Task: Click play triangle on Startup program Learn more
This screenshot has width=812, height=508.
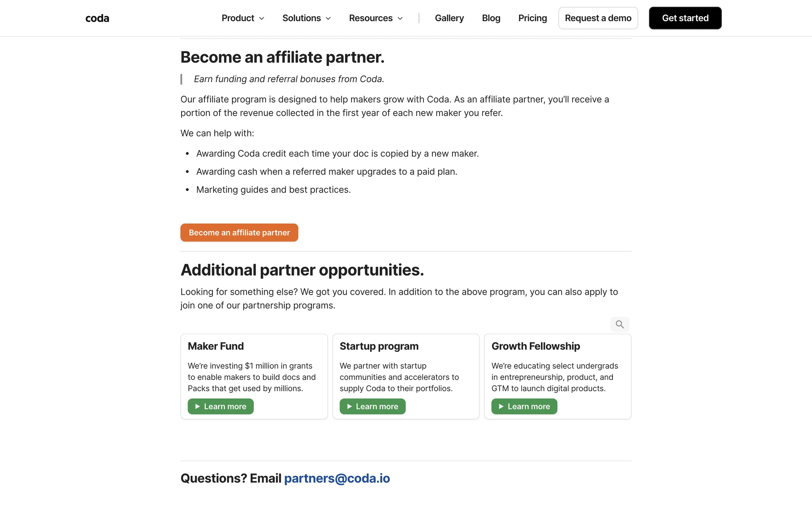Action: 349,406
